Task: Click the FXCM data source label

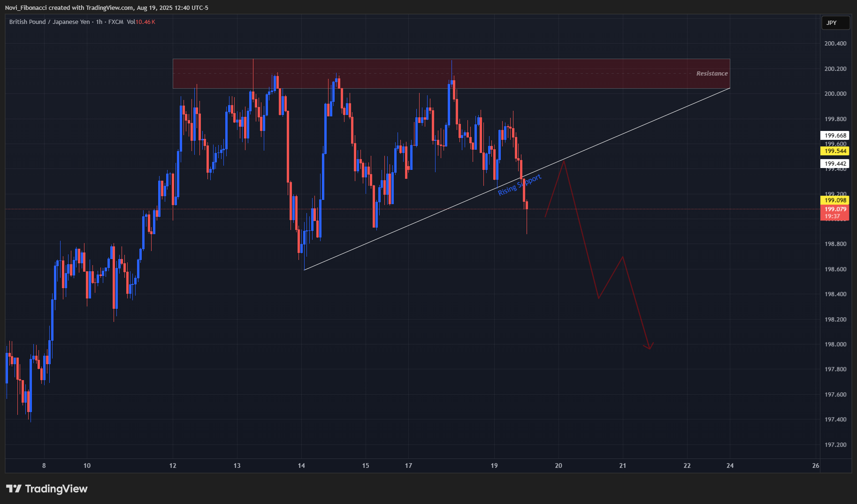Action: pos(116,22)
